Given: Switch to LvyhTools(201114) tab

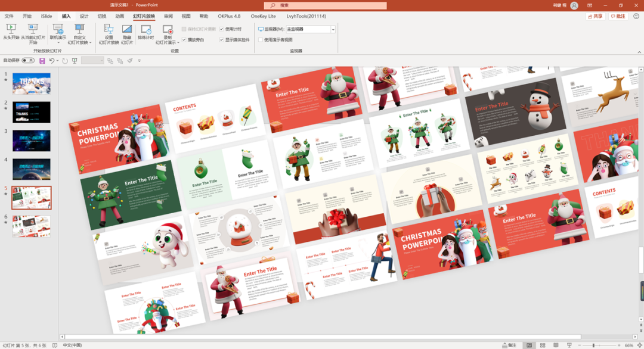Looking at the screenshot, I should point(306,16).
